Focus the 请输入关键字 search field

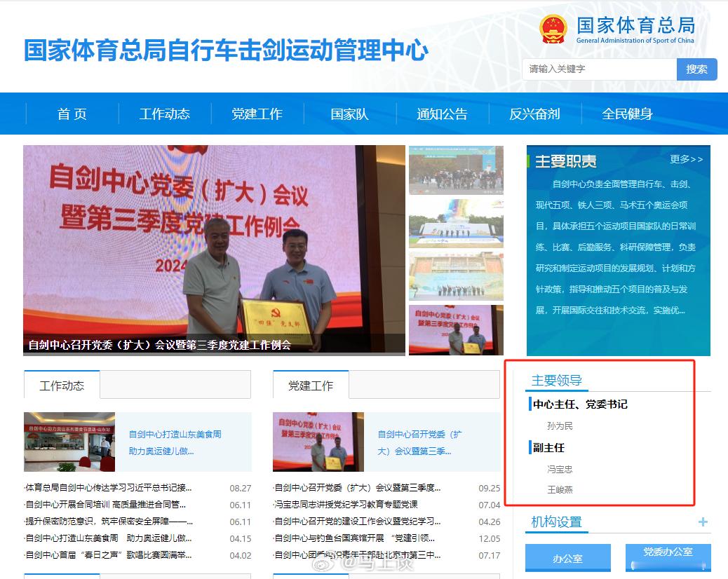[600, 69]
